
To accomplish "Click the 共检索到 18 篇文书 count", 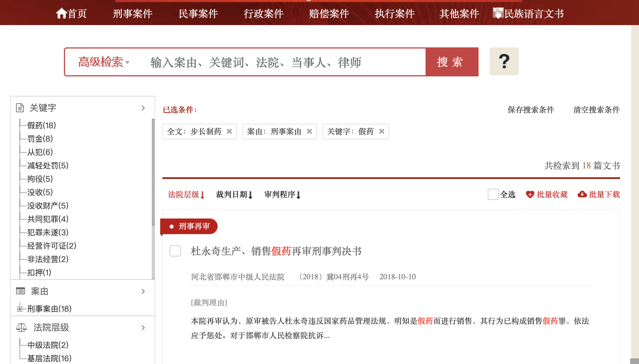I will [x=582, y=166].
